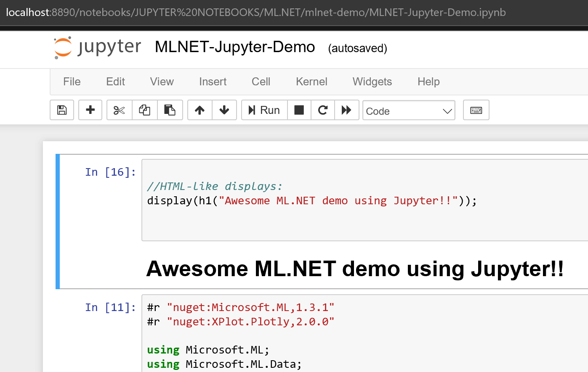Rename the notebook title MLNET-Jupyter-Demo
The height and width of the screenshot is (372, 588).
[235, 47]
